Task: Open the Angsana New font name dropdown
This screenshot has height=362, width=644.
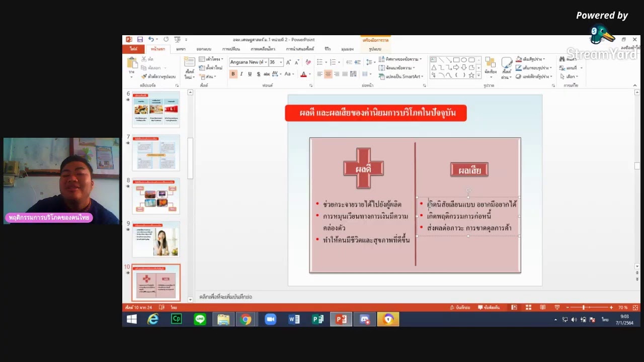Action: (x=266, y=62)
